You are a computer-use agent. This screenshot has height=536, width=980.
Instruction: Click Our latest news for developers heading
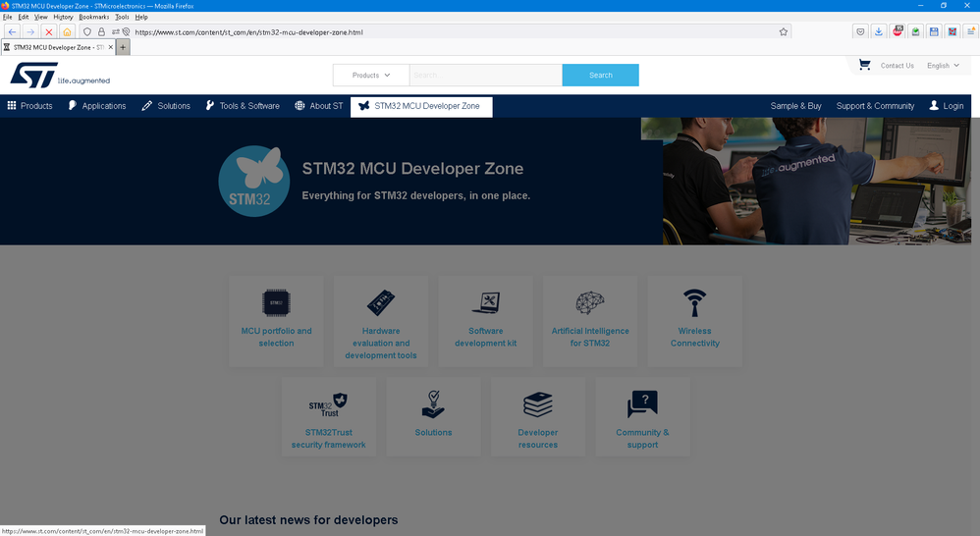(308, 519)
